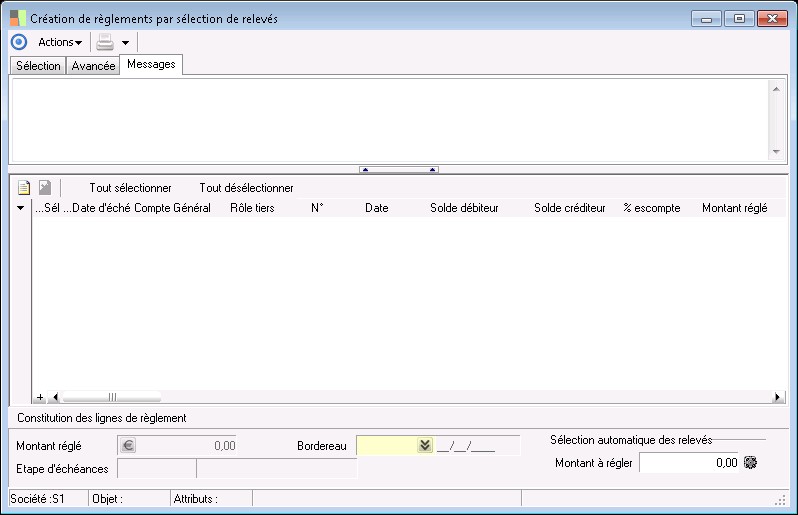Maximize the window
This screenshot has width=798, height=515.
pyautogui.click(x=739, y=19)
